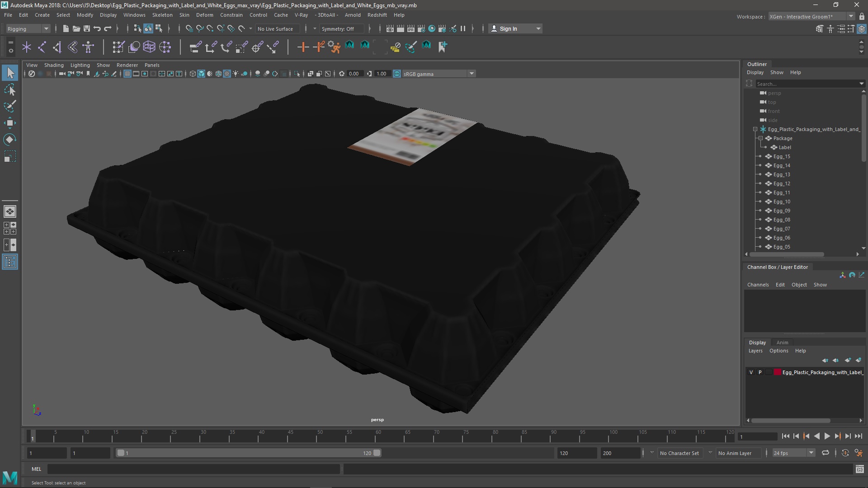The image size is (868, 488).
Task: Toggle layer visibility V box
Action: [x=751, y=372]
